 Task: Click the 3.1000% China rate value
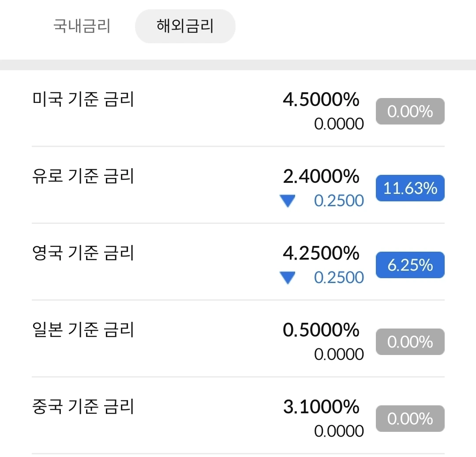click(321, 407)
